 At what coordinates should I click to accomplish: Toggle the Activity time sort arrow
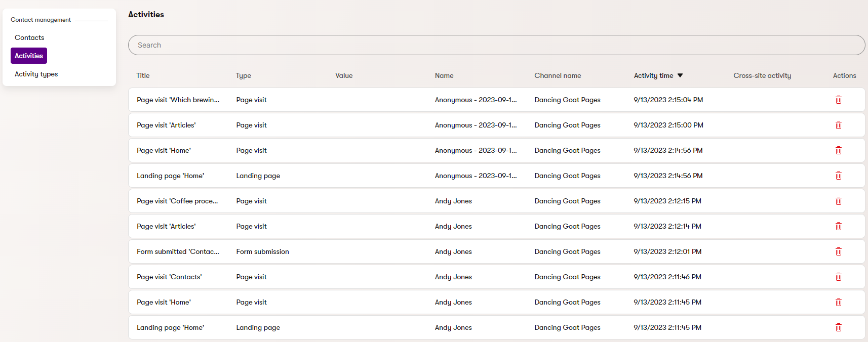pyautogui.click(x=680, y=75)
